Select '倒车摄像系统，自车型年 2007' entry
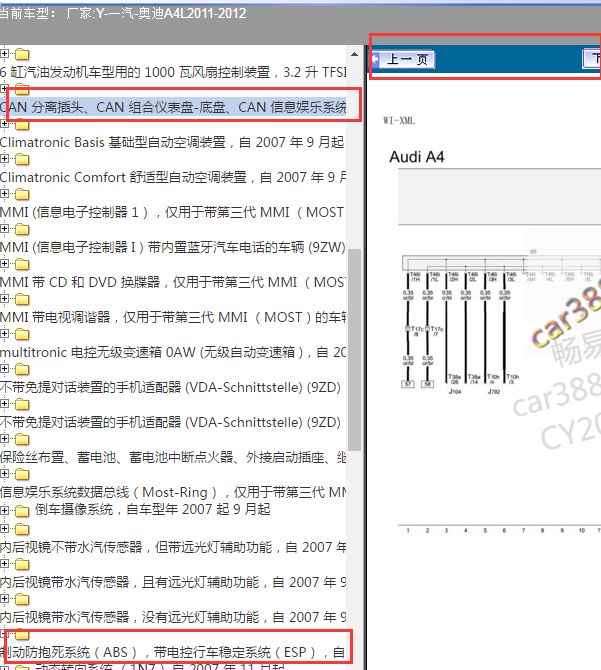 (152, 510)
